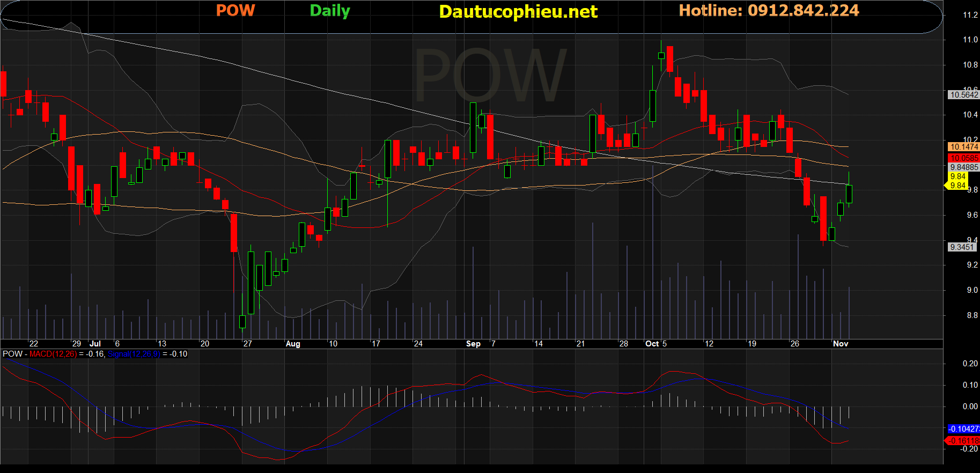
Task: Click the 13 date label on time axis
Action: point(162,344)
